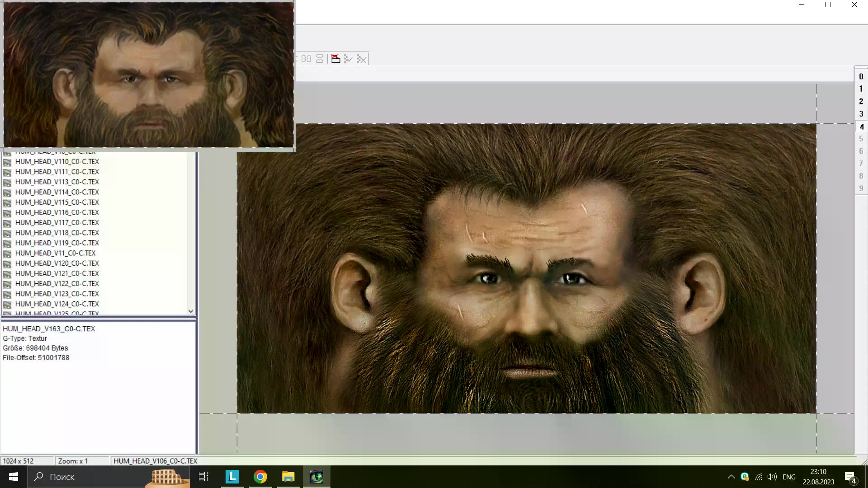The height and width of the screenshot is (488, 868).
Task: Click the checkered X toolbar icon
Action: [361, 59]
